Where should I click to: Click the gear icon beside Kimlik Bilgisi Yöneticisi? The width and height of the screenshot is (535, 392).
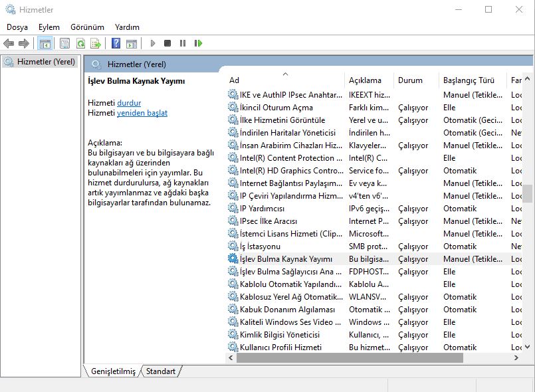coord(233,334)
